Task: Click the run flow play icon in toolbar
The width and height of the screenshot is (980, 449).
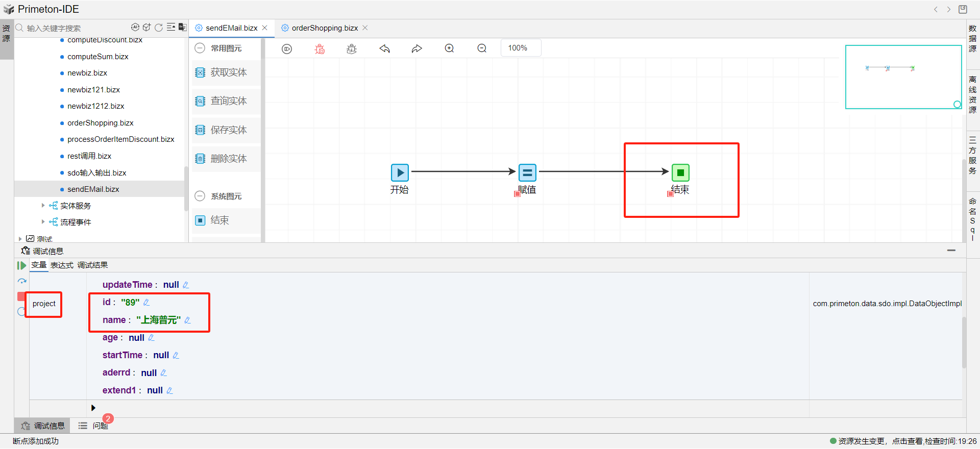Action: (x=287, y=48)
